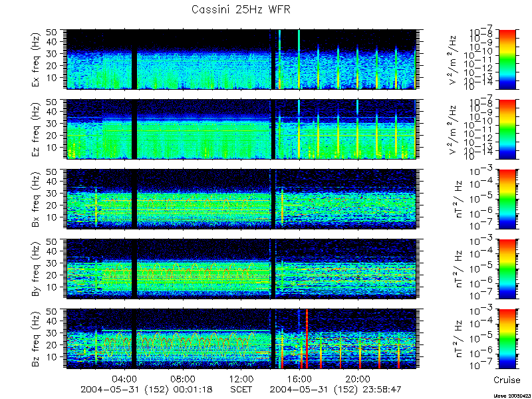Click the nT²/Hz units label beside Bx colorbar
Screen dimensions: 532x399
pos(460,199)
